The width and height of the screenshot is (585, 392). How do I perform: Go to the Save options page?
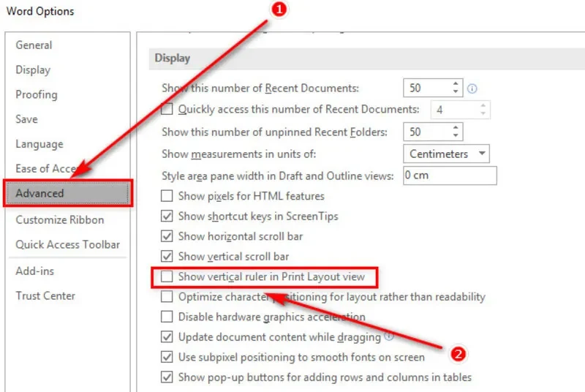[26, 119]
